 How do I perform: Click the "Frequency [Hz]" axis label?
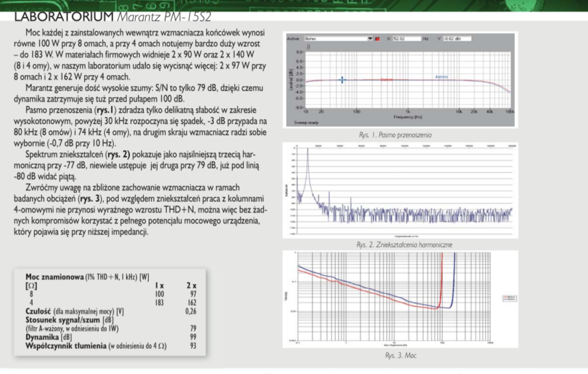[x=408, y=117]
